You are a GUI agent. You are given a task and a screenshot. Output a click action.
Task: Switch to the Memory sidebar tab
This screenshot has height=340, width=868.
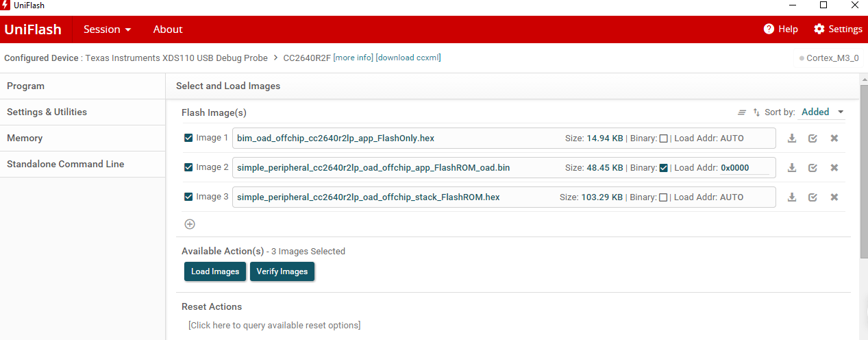click(x=82, y=138)
